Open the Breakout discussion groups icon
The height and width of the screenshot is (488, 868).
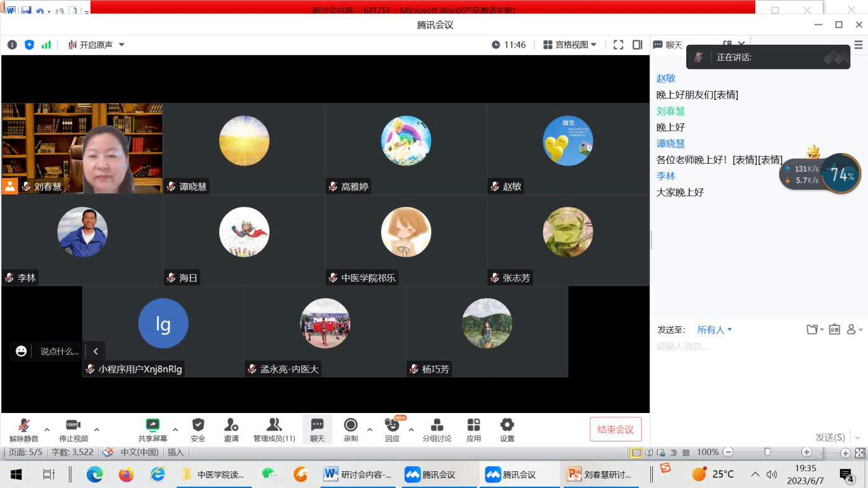436,429
